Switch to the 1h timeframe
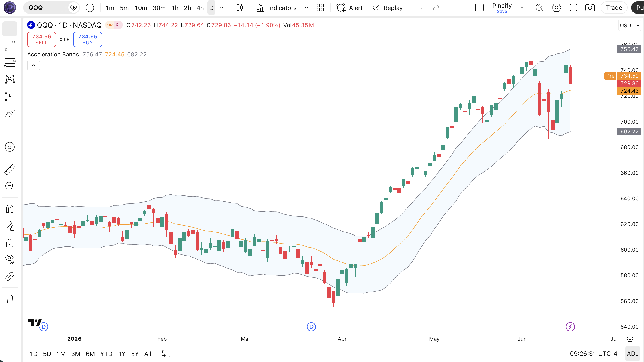 [x=175, y=8]
